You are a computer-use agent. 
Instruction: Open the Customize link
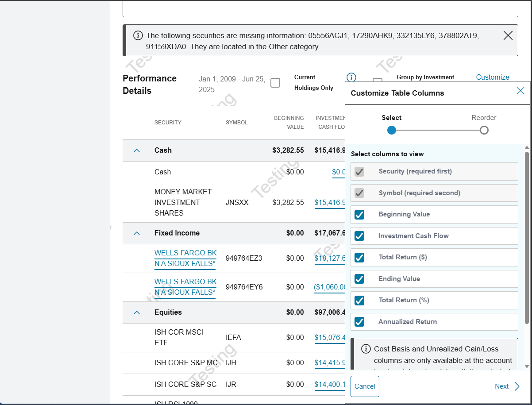coord(492,77)
